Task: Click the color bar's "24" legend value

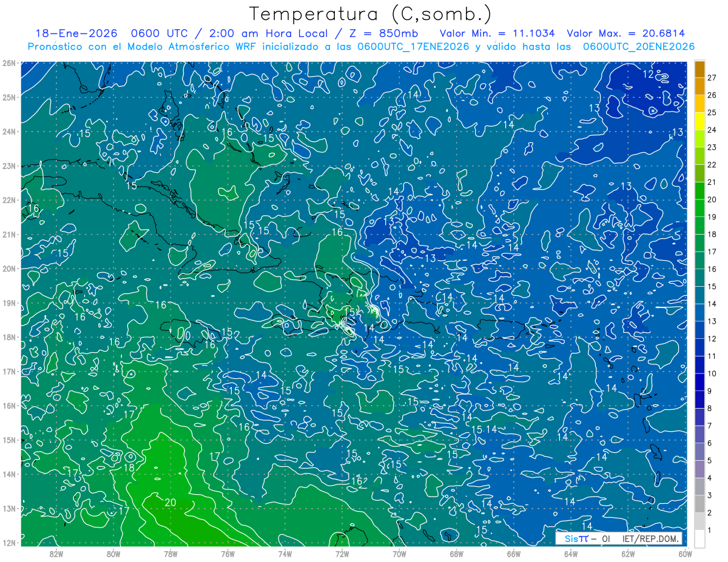Action: (x=712, y=130)
